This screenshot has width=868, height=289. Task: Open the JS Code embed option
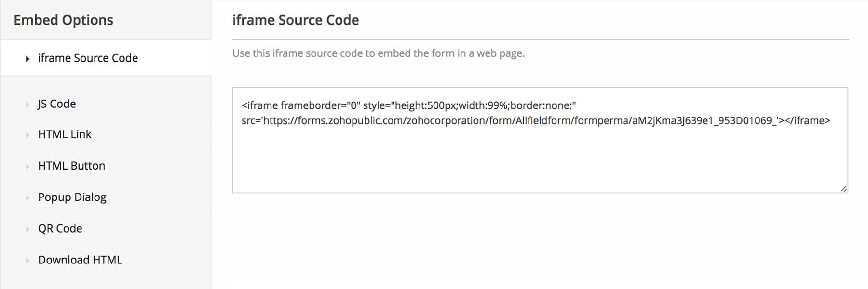pos(56,104)
